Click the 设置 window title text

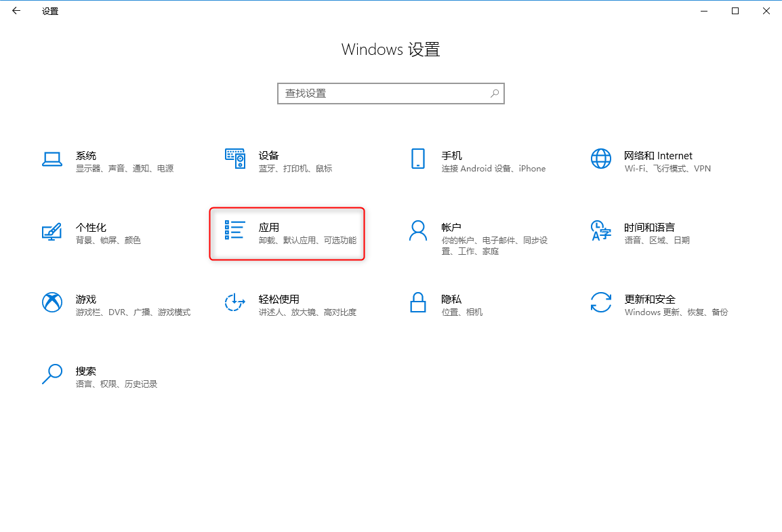(50, 11)
